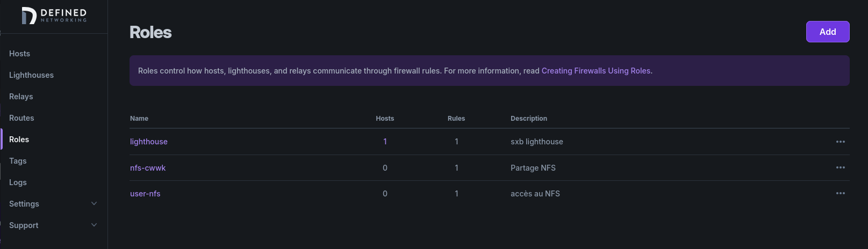Click the Name column header
This screenshot has height=249, width=868.
[x=139, y=119]
